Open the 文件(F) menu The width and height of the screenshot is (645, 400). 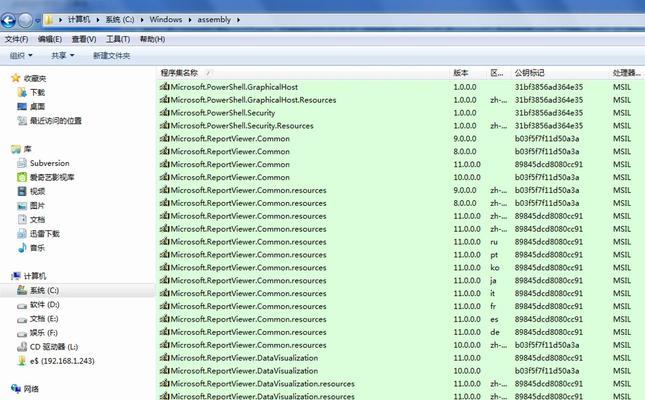[16, 39]
